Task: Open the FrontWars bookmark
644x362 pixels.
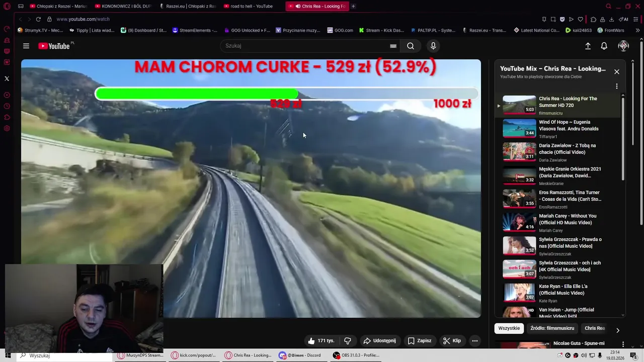Action: point(610,30)
